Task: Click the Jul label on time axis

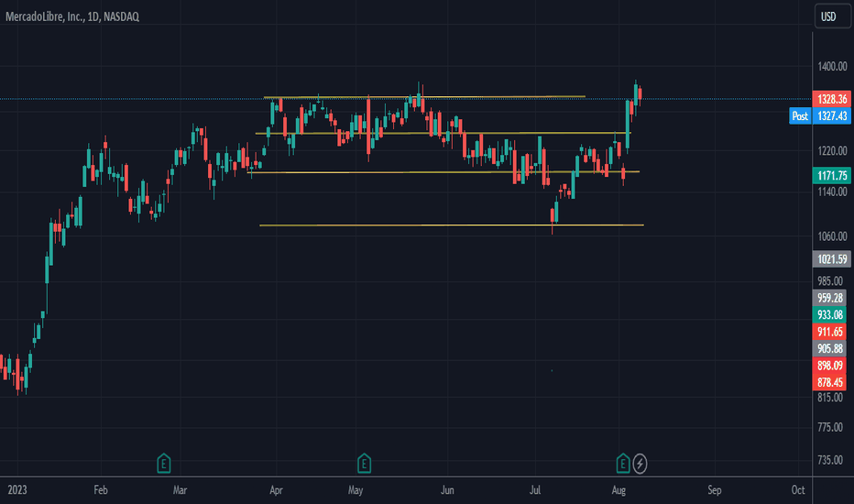Action: click(x=535, y=490)
